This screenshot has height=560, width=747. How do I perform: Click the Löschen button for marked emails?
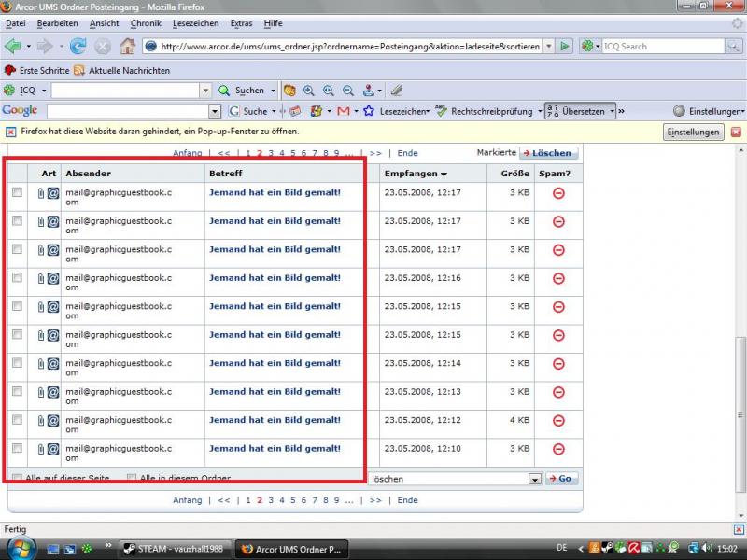[549, 153]
